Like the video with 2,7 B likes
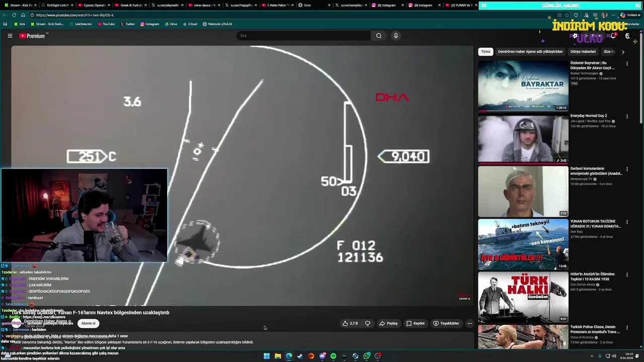Screen dimensions: 644x362 point(351,323)
